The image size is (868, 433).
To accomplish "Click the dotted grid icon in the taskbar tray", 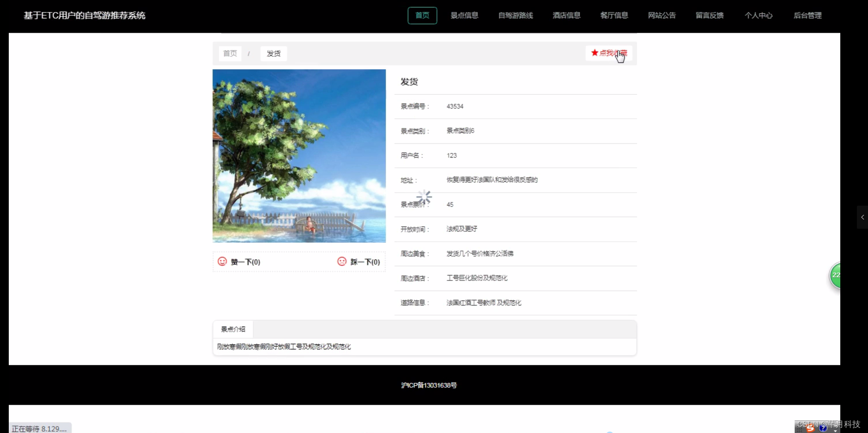I will point(800,429).
